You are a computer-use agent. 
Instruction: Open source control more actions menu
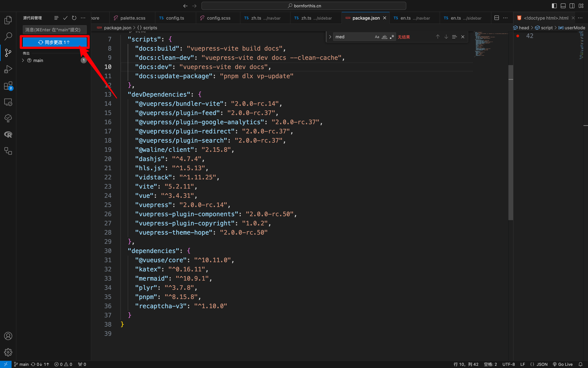pyautogui.click(x=83, y=18)
